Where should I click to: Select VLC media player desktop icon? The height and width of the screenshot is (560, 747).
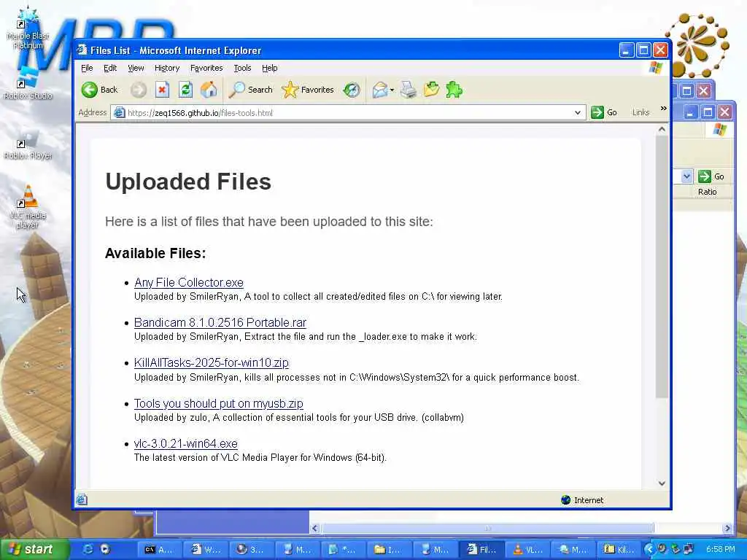(28, 206)
